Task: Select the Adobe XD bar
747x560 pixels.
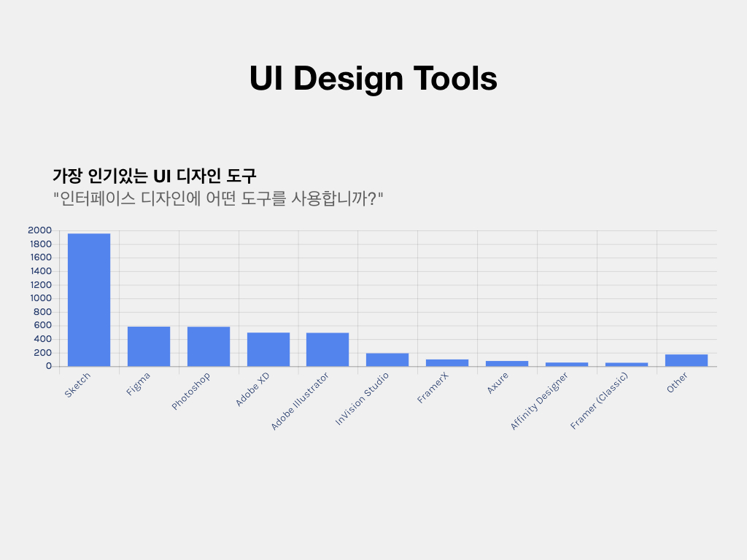Action: 268,349
